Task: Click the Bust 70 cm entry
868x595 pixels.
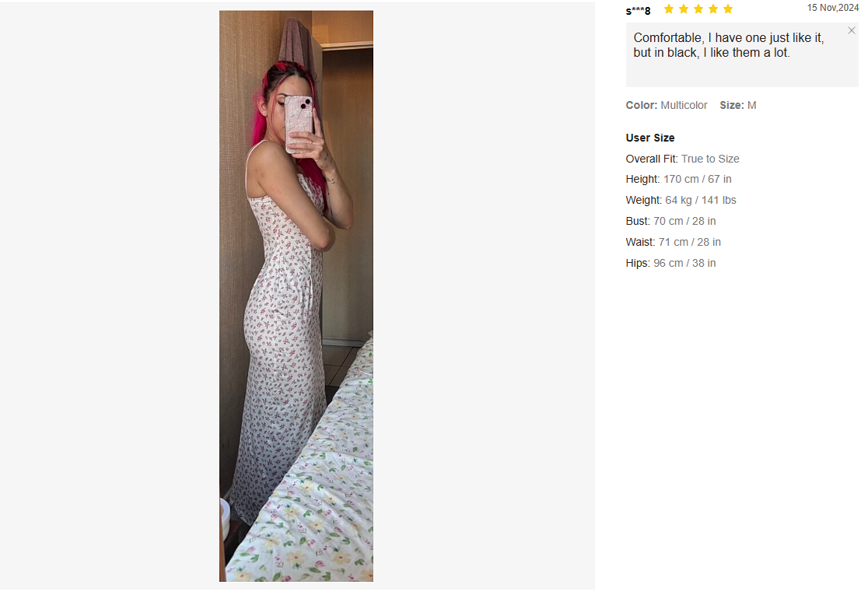Action: 670,221
